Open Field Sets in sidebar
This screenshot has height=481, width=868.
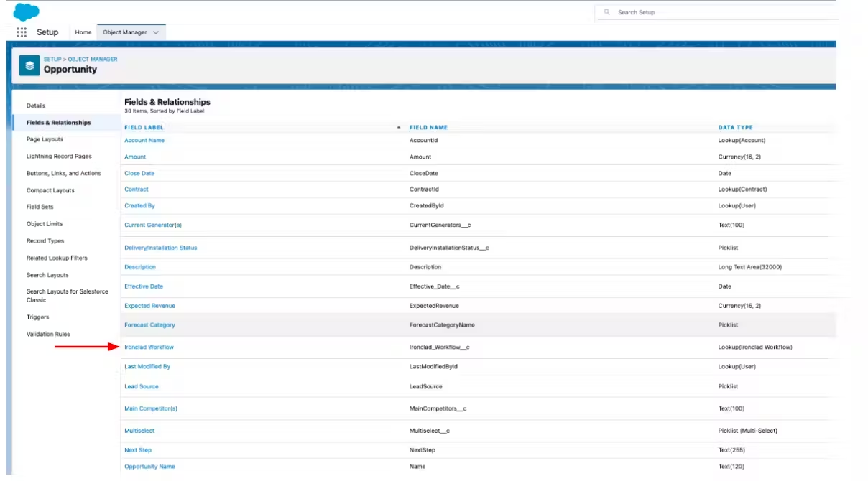click(40, 207)
